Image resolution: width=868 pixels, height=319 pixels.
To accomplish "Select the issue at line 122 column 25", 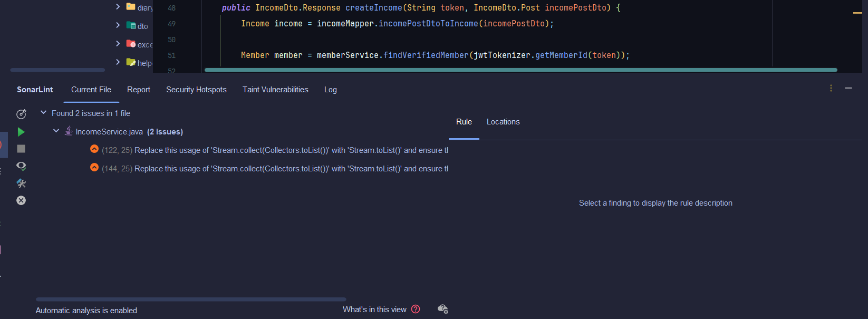I will click(269, 150).
